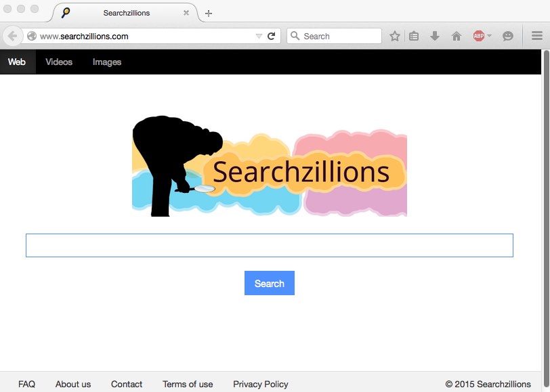550x392 pixels.
Task: Switch to the Videos tab
Action: click(59, 62)
